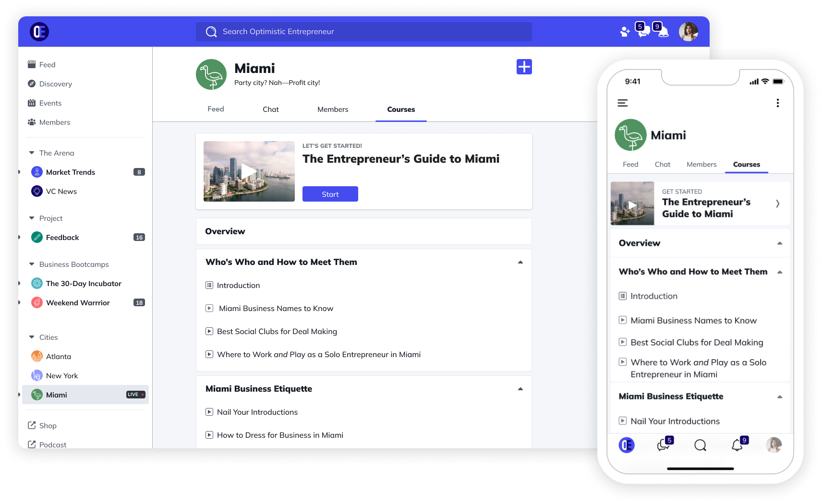Switch to the Chat tab on desktop

[x=271, y=109]
